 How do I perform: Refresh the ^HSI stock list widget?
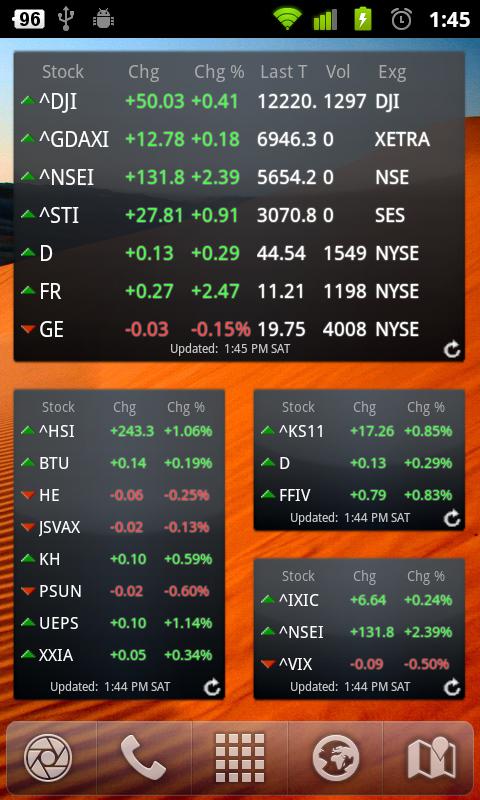212,687
